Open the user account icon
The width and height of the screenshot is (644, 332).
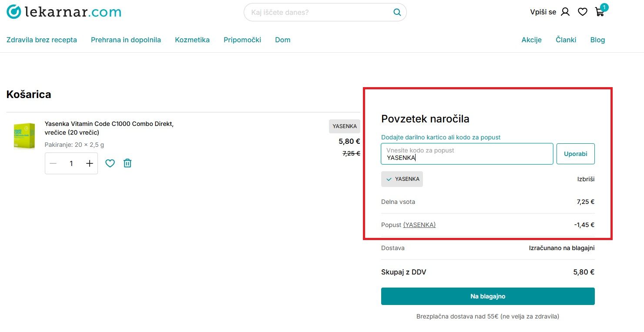(565, 12)
